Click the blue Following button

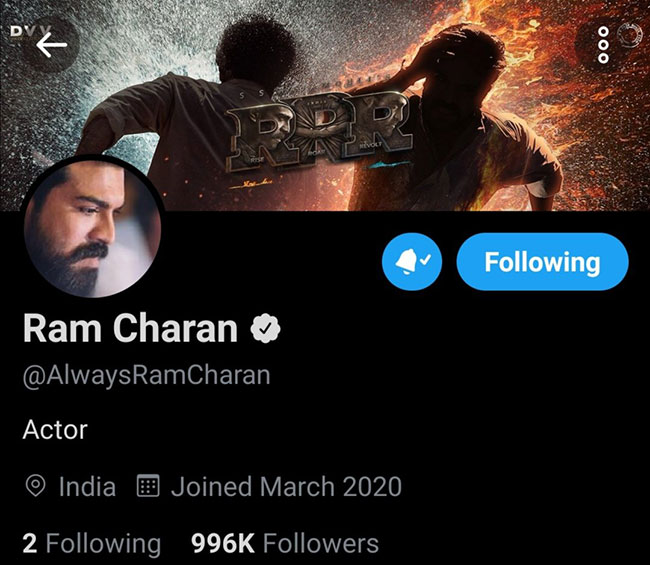tap(542, 263)
